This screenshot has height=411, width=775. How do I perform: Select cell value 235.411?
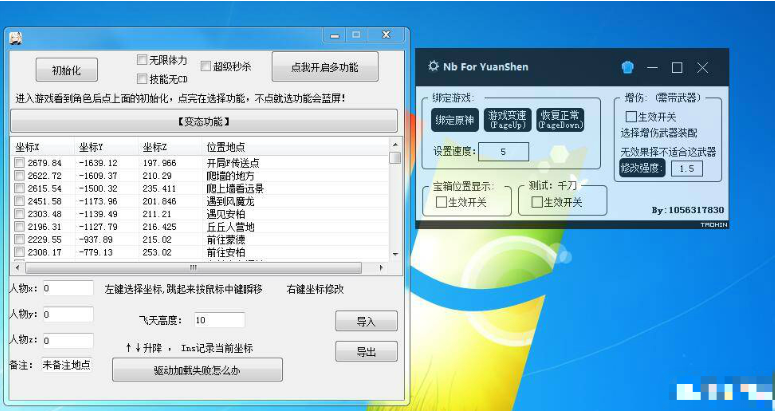pos(159,189)
